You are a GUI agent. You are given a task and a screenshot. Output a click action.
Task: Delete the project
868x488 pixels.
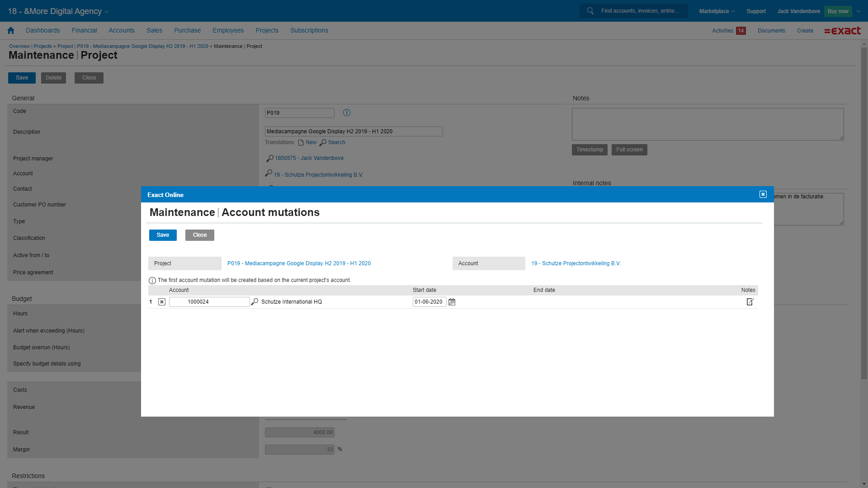click(x=53, y=78)
